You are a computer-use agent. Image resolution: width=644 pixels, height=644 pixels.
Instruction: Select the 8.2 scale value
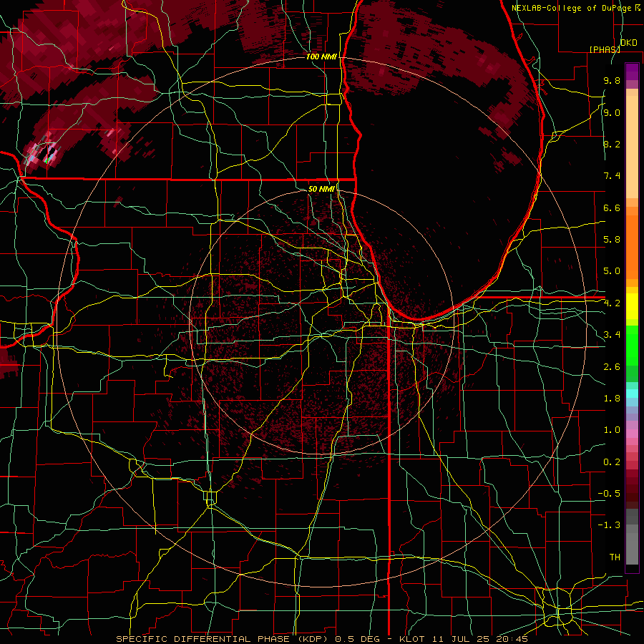coord(612,144)
